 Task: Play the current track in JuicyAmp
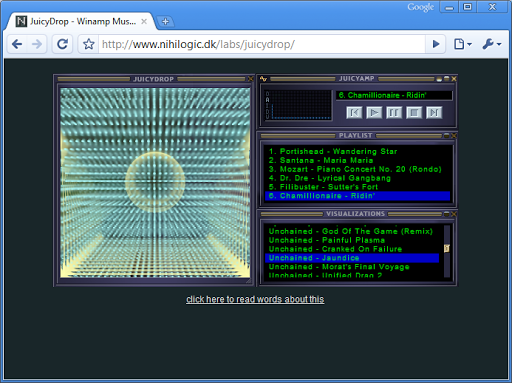click(374, 112)
